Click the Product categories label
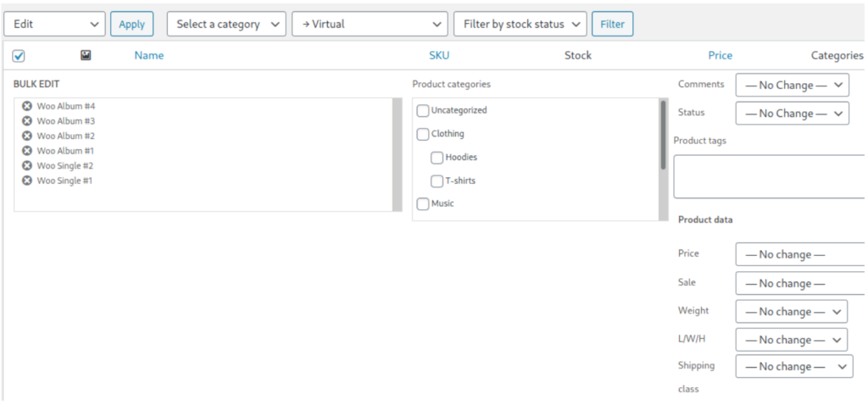 click(451, 84)
